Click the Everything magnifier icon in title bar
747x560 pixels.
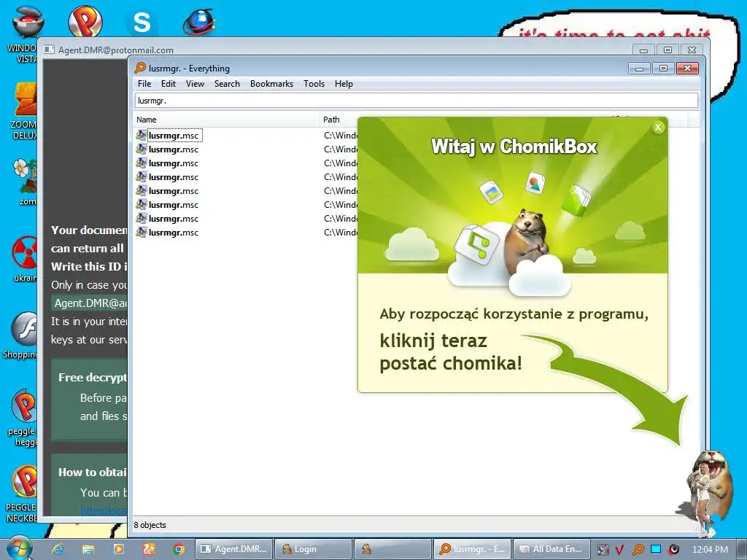pyautogui.click(x=139, y=68)
